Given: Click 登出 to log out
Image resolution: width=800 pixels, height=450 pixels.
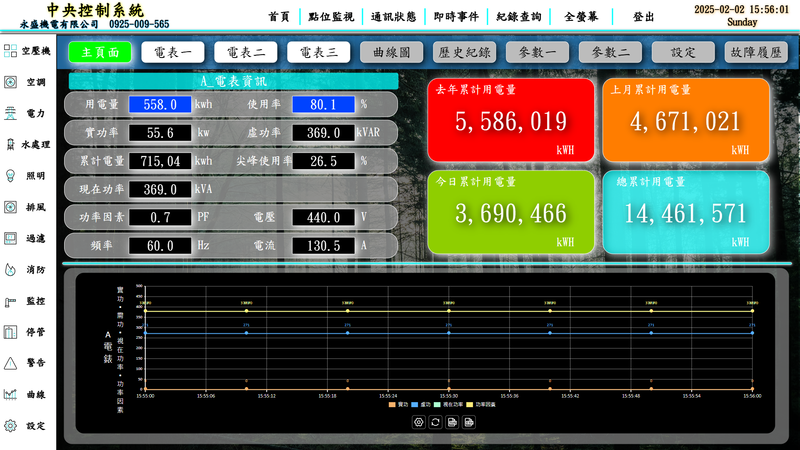Looking at the screenshot, I should (x=643, y=17).
